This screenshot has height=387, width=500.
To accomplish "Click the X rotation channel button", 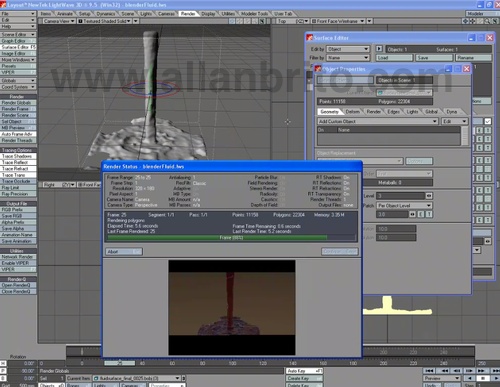I will (x=3, y=363).
